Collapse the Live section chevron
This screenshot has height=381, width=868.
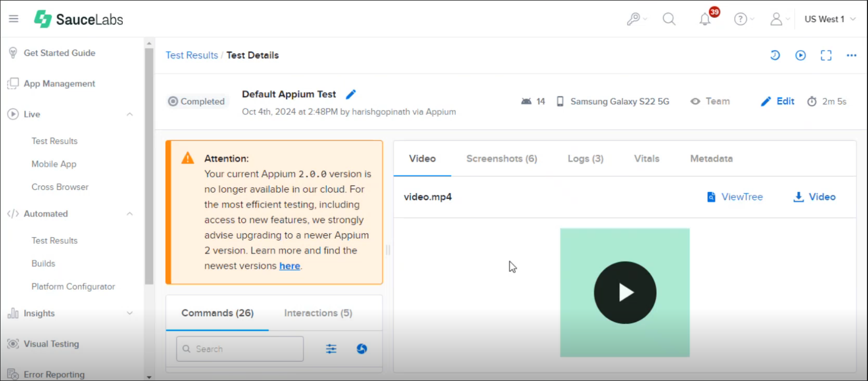[x=130, y=114]
